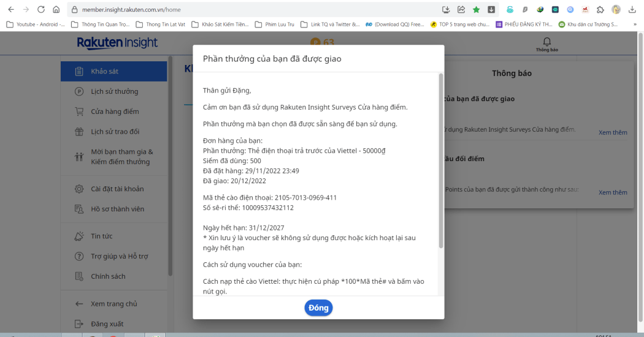The width and height of the screenshot is (644, 337).
Task: Open the Link TQ và Twitter bookmark folder
Action: [x=330, y=25]
